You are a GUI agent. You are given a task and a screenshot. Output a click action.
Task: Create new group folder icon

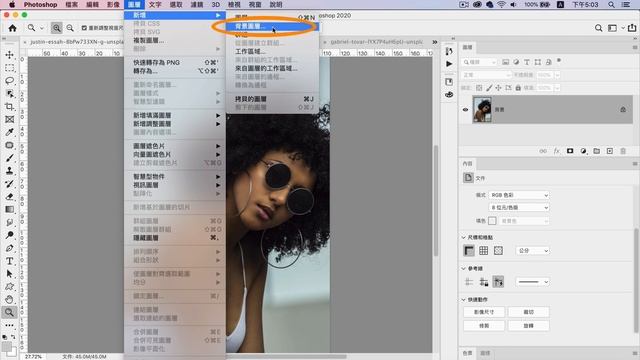pyautogui.click(x=596, y=151)
